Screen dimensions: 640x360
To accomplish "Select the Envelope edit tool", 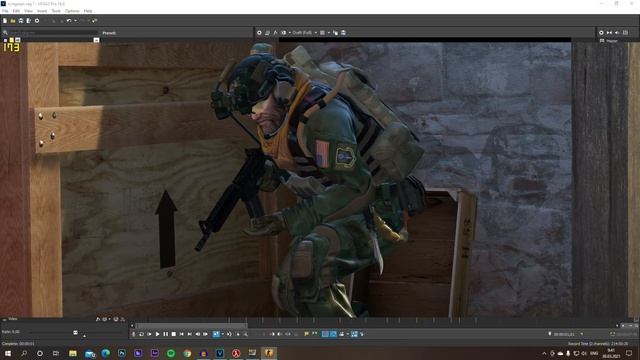I will (229, 334).
